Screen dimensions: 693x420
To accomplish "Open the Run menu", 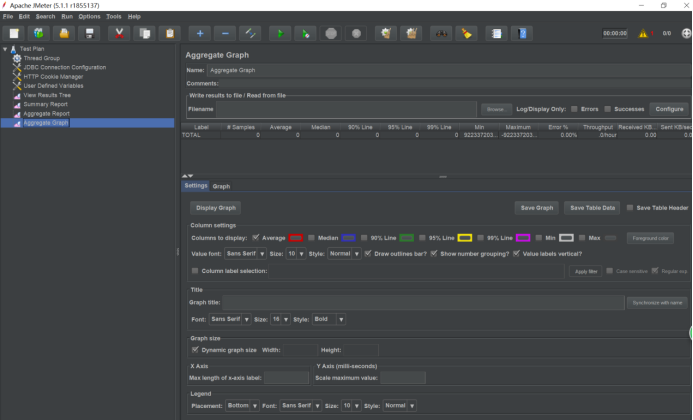I will (67, 16).
